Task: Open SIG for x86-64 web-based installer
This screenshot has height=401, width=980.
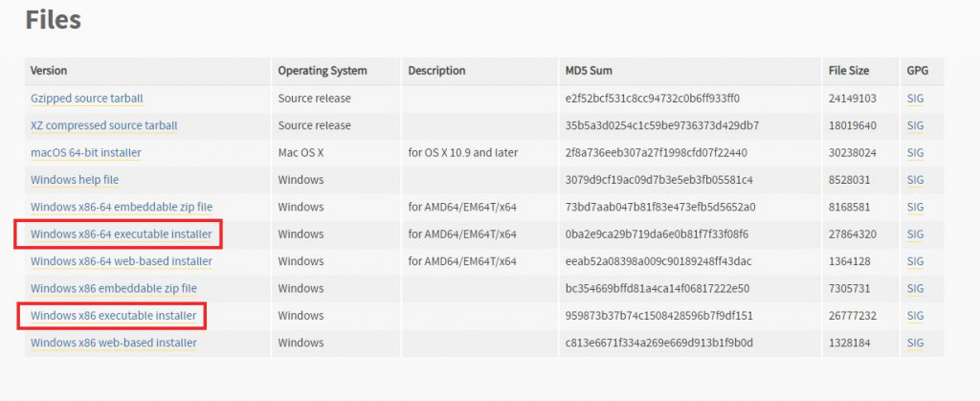Action: [915, 261]
